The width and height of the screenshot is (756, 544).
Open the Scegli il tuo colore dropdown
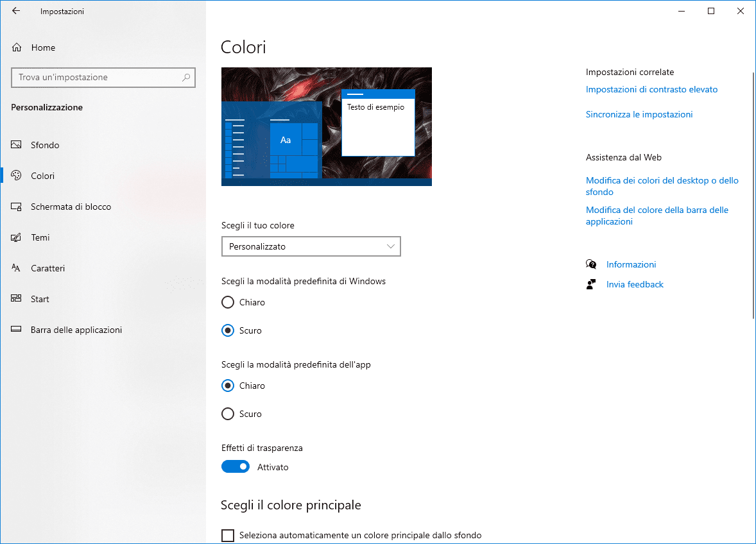click(x=311, y=246)
